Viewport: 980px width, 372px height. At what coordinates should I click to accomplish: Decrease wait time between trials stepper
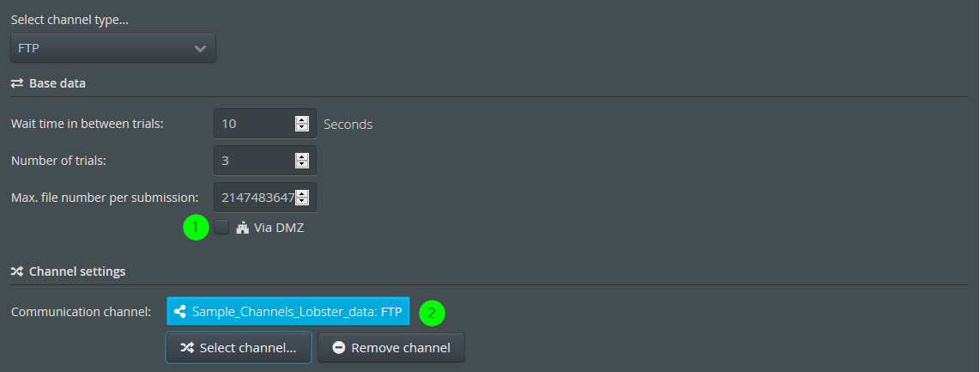302,127
